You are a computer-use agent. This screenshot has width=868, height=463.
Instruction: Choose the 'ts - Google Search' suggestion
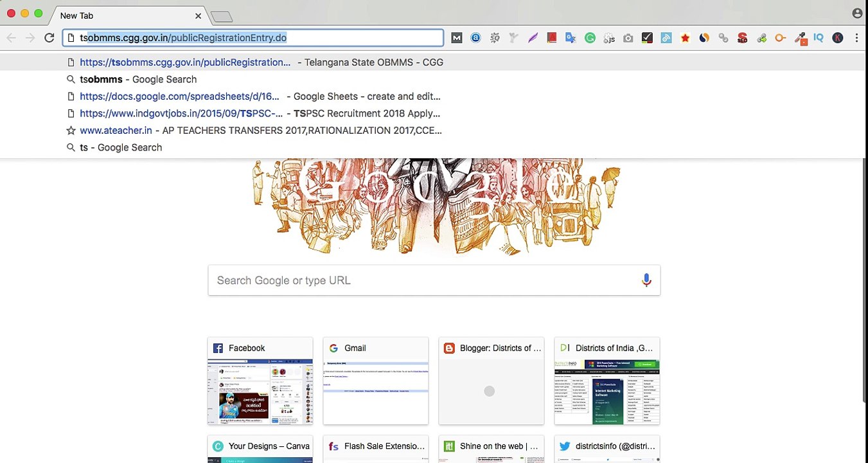(432, 147)
